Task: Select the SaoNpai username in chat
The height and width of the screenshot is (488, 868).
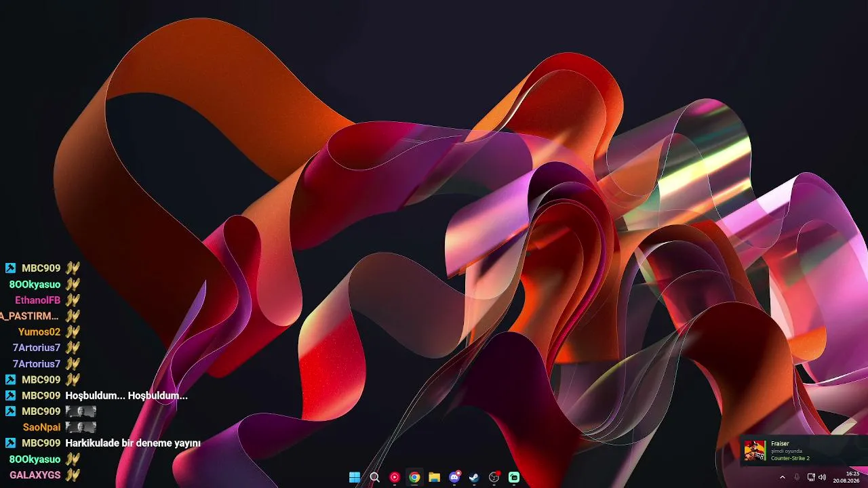Action: click(x=42, y=427)
